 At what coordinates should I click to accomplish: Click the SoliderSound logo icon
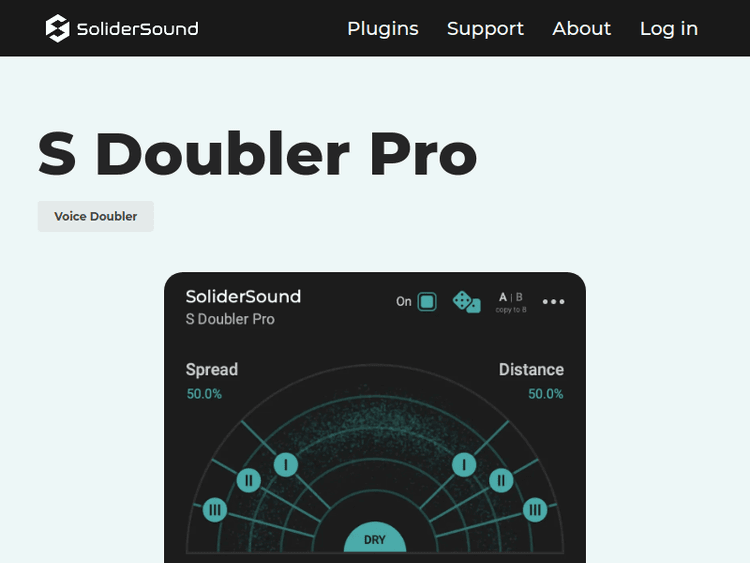pos(57,28)
